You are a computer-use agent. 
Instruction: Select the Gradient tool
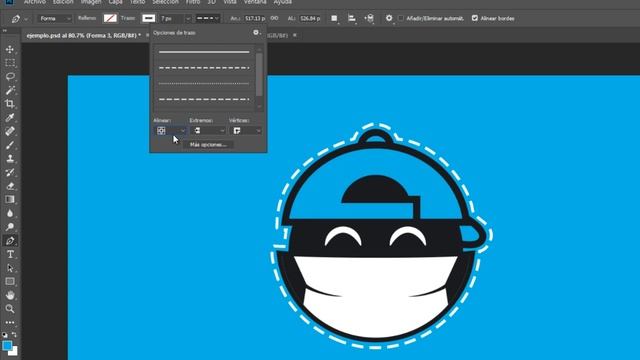[x=10, y=200]
